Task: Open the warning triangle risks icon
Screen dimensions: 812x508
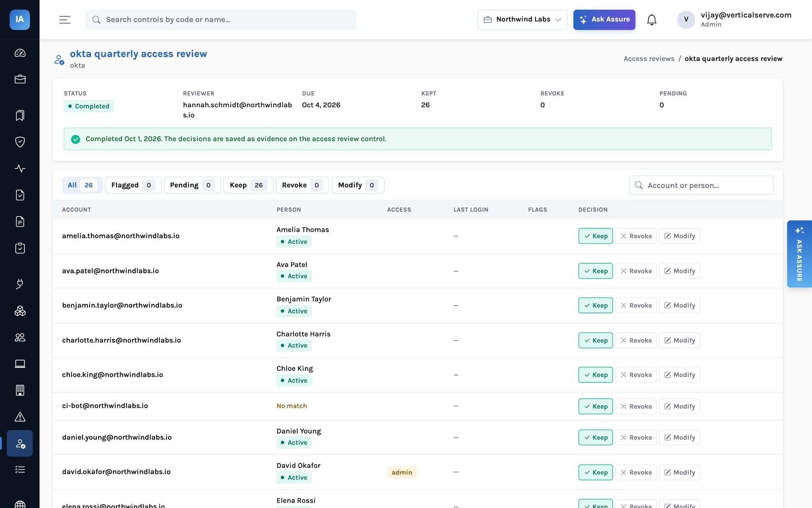Action: 20,417
